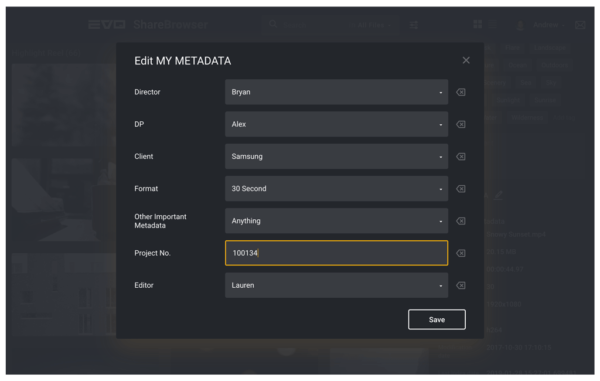
Task: Open the Client dropdown showing Samsung
Action: tap(336, 156)
